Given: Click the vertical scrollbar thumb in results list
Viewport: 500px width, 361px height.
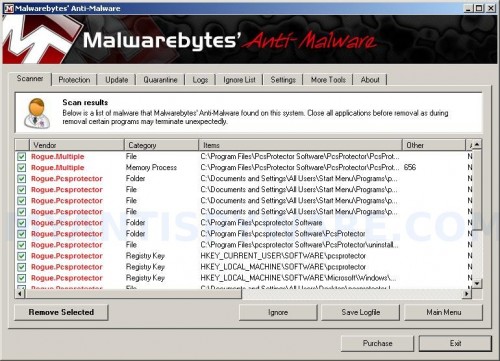Looking at the screenshot, I should click(x=477, y=189).
